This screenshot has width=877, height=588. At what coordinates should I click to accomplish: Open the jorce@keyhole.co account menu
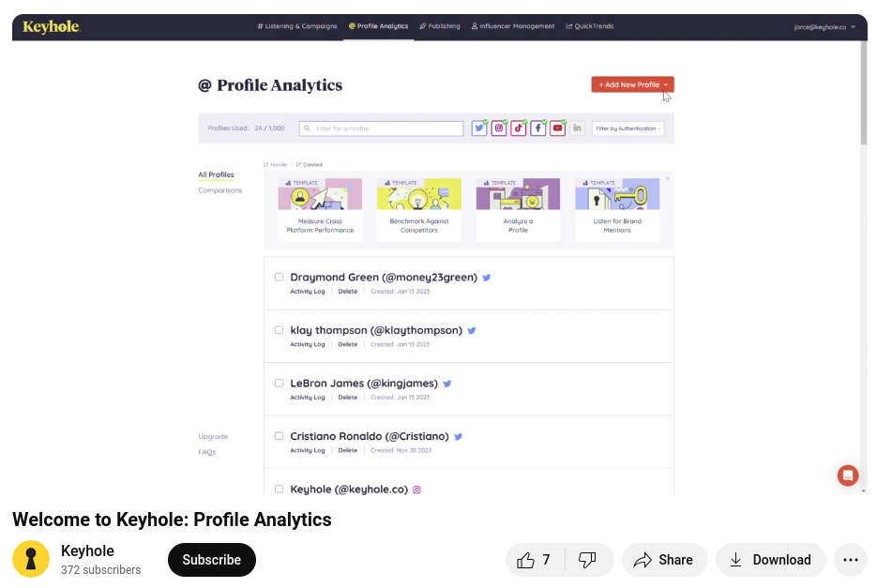point(824,27)
